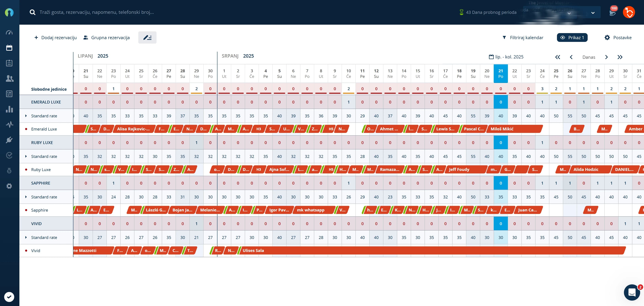
Task: Click the edit list pencil button
Action: point(147,37)
